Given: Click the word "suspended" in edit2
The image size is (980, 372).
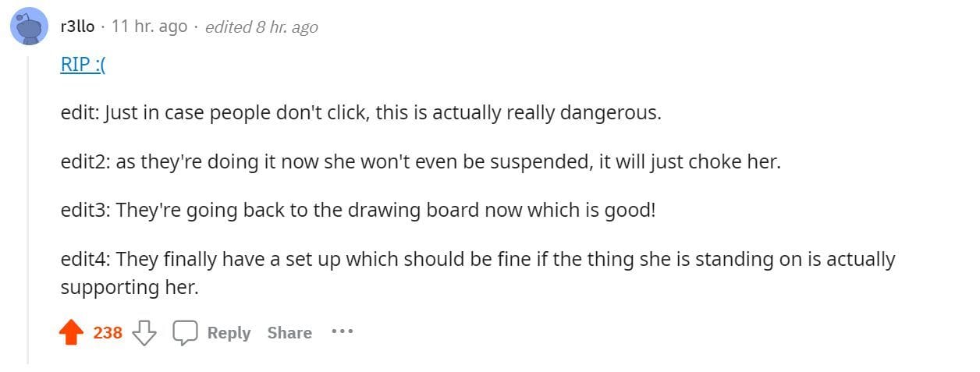Looking at the screenshot, I should pyautogui.click(x=460, y=163).
